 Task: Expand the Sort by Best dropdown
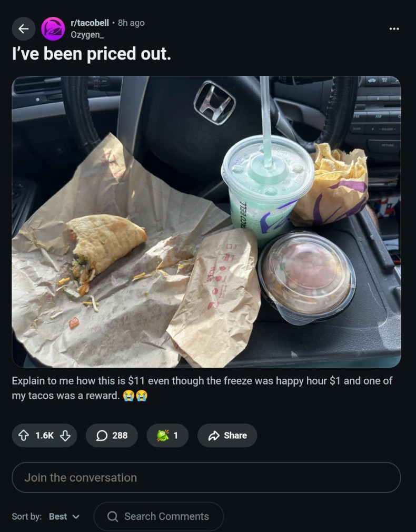tap(64, 516)
